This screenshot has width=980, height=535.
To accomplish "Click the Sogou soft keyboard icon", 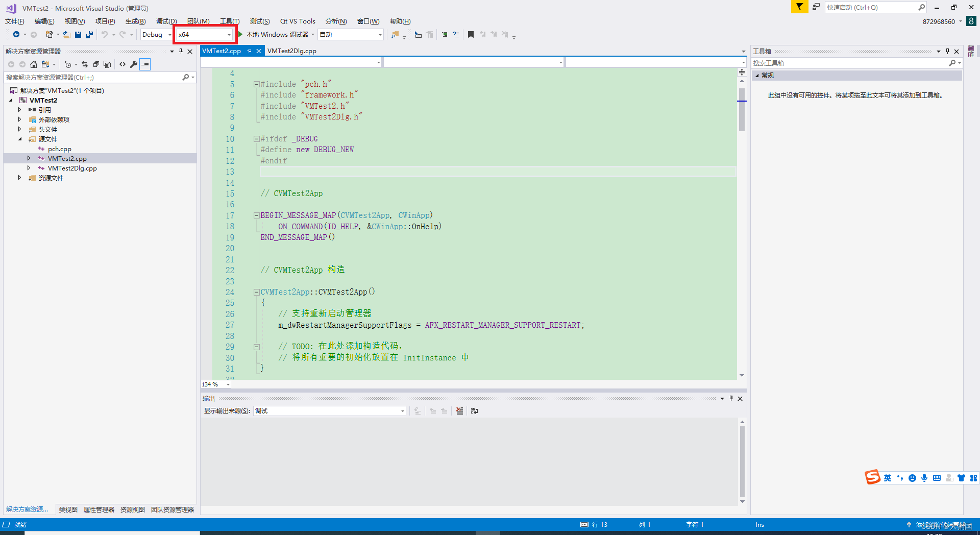I will click(937, 478).
